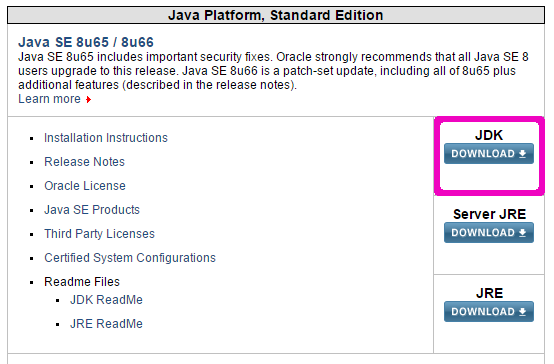Click the Server JRE heading label
This screenshot has height=364, width=554.
point(489,214)
